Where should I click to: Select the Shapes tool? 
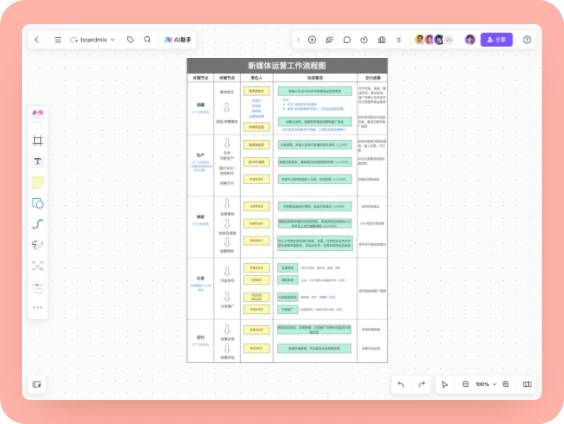click(38, 203)
